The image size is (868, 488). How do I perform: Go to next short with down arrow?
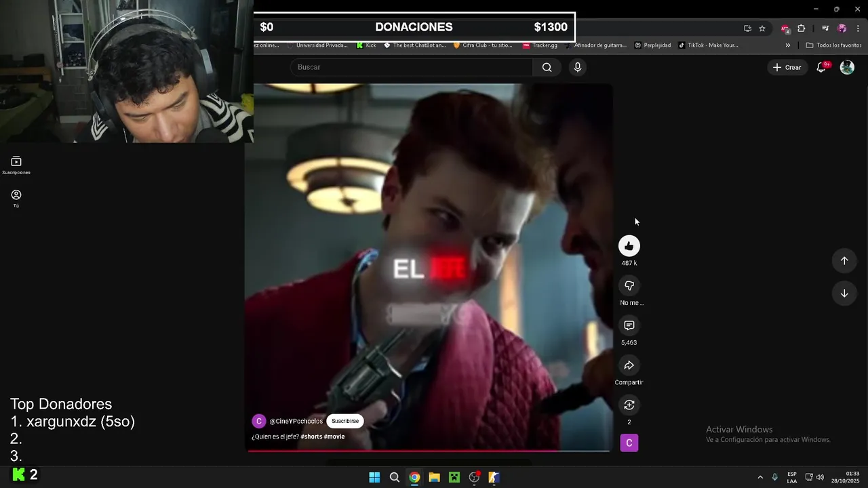pos(844,293)
